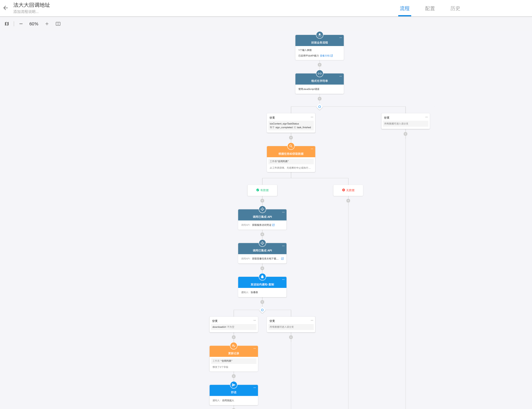532x409 pixels.
Task: Click the 无数据 branch label
Action: [x=348, y=190]
